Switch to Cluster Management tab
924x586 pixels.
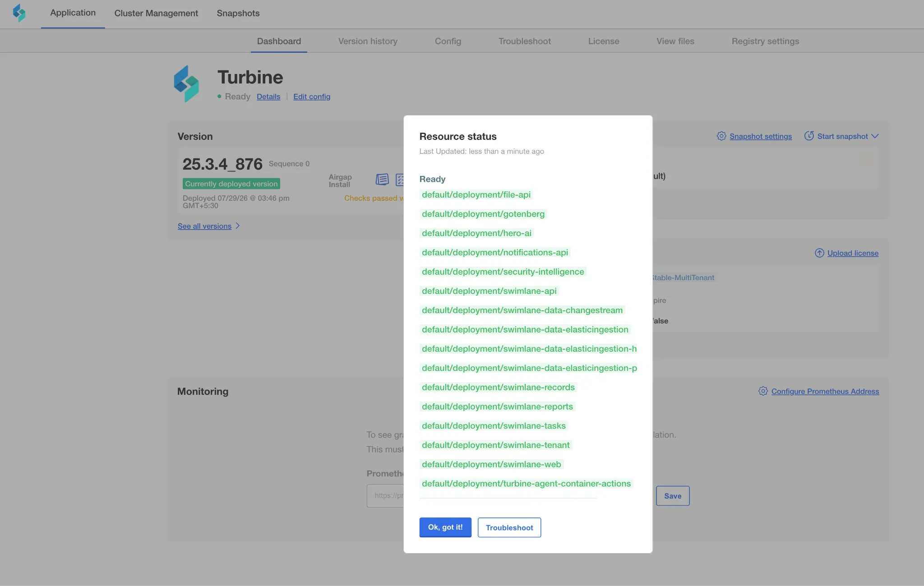point(156,13)
